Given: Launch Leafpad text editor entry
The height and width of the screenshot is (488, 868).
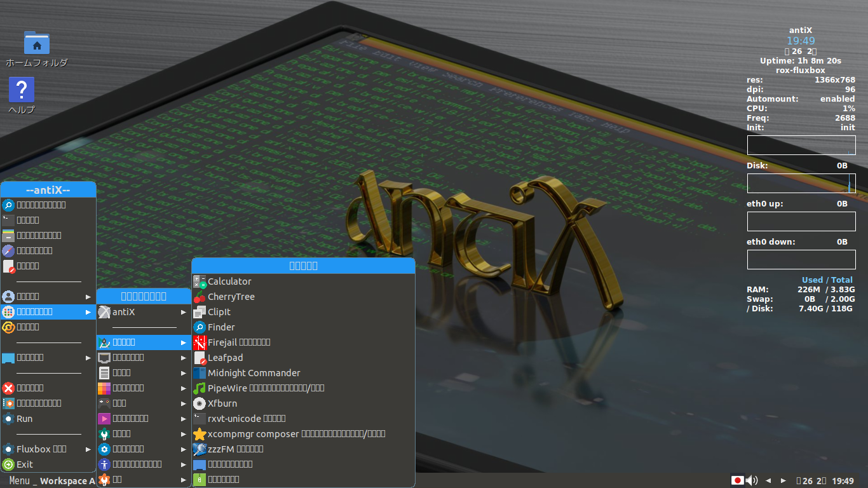Looking at the screenshot, I should coord(303,358).
